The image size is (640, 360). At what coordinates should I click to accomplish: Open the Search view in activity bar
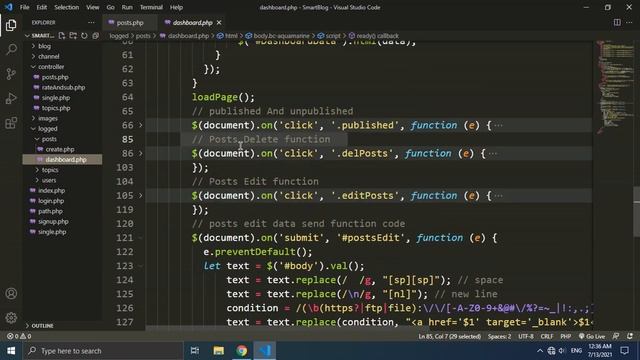tap(11, 49)
